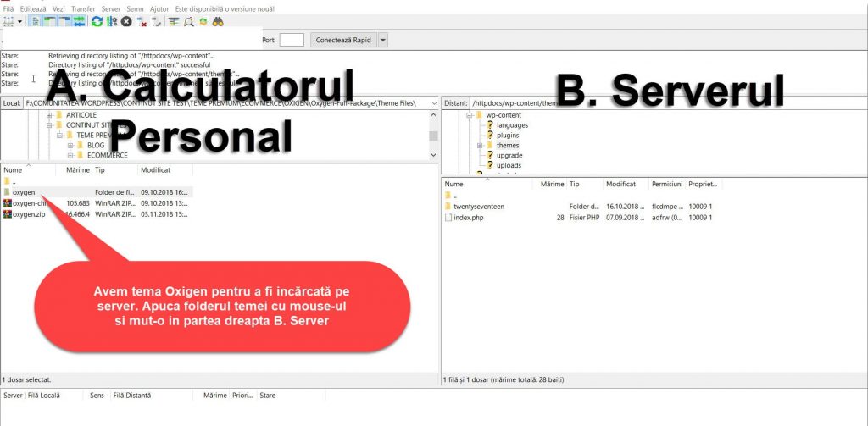Open the Transfer menu
This screenshot has height=426, width=868.
pos(83,8)
